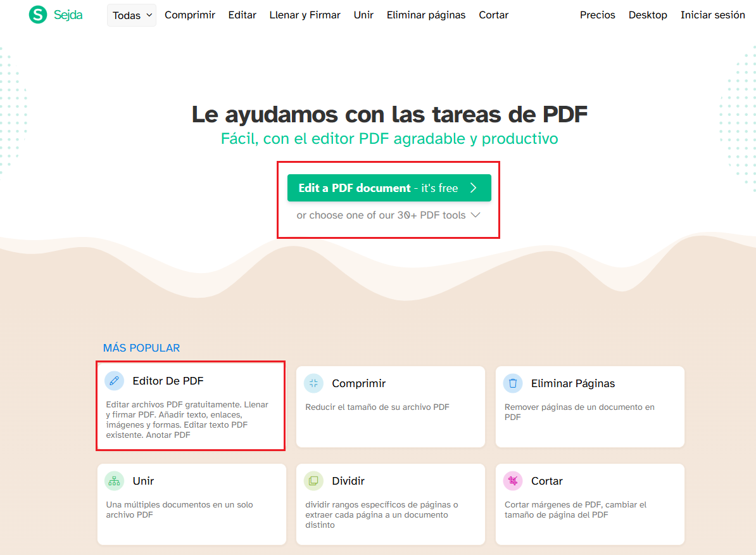The image size is (756, 555).
Task: Click the Dividir split pages icon
Action: pos(313,481)
